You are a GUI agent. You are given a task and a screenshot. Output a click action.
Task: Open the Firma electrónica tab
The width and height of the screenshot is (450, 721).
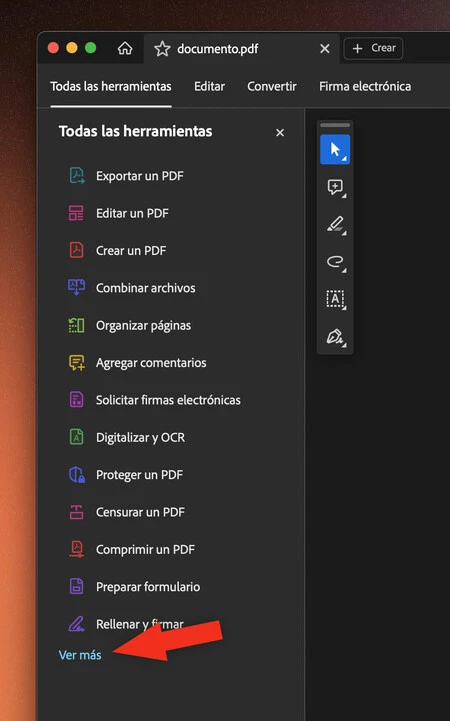click(365, 86)
